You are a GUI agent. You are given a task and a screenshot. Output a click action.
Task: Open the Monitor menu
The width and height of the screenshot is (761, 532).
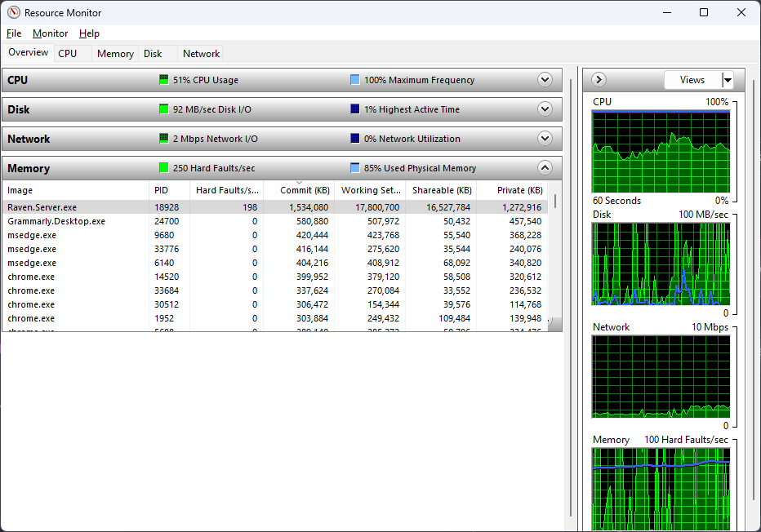click(50, 33)
